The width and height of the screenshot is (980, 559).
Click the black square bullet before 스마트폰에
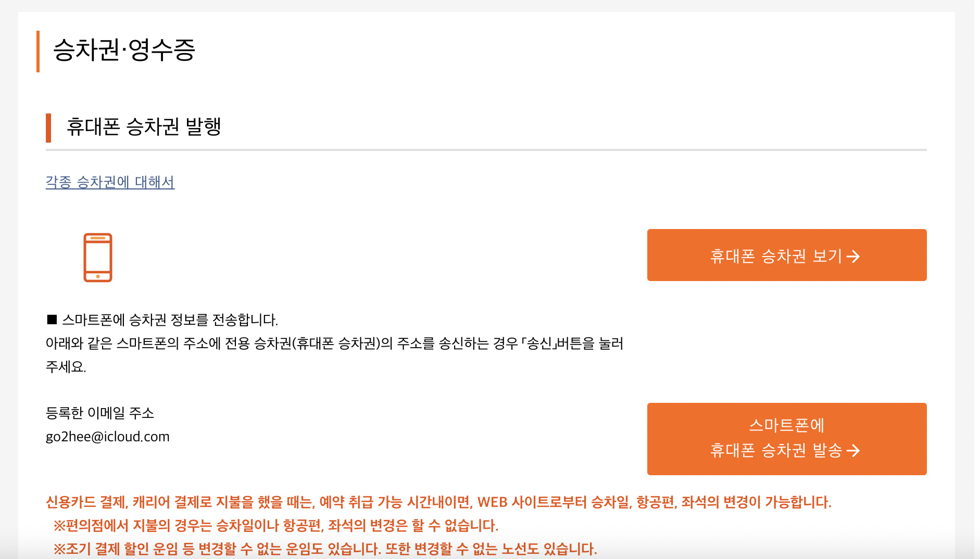pyautogui.click(x=52, y=320)
